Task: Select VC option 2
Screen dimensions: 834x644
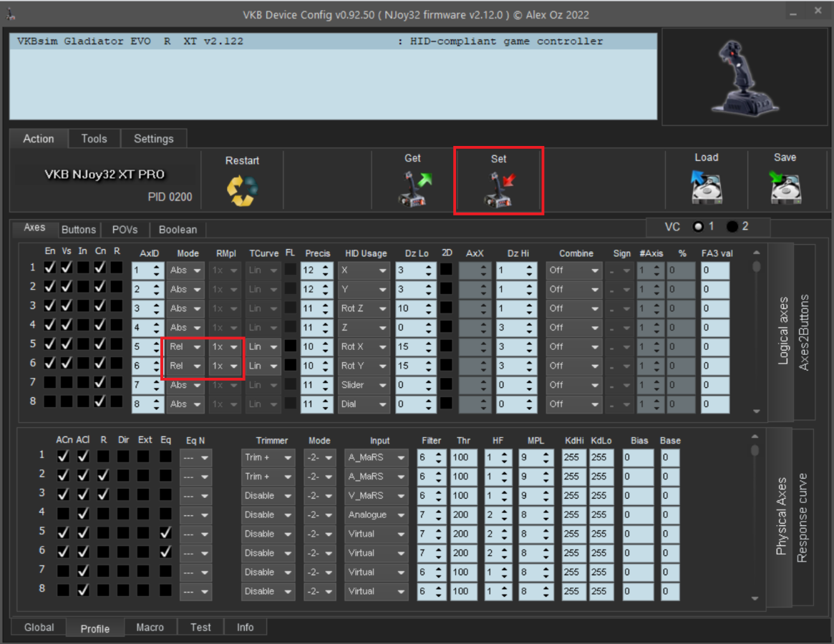Action: coord(732,227)
